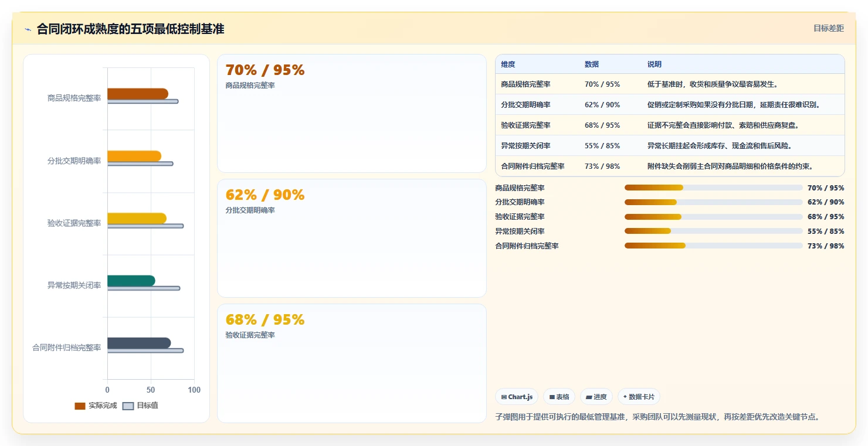The width and height of the screenshot is (868, 446).
Task: Click the description 低于基准时,收货和质量争议最容易发生
Action: tap(713, 84)
